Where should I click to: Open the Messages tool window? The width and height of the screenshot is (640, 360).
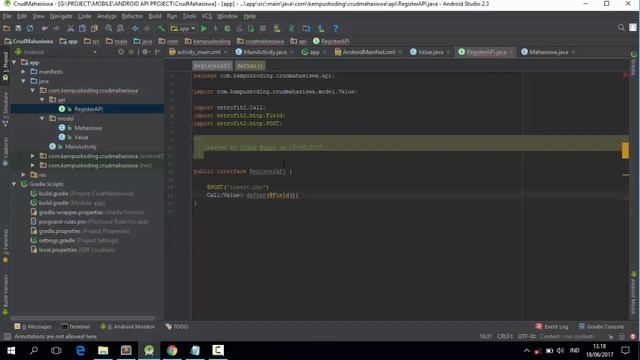click(x=33, y=327)
